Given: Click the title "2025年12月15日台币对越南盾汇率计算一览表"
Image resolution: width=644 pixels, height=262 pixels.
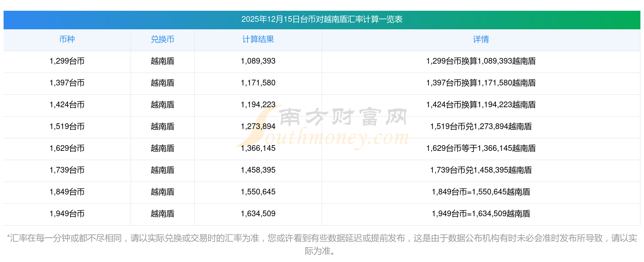Looking at the screenshot, I should click(x=322, y=19).
